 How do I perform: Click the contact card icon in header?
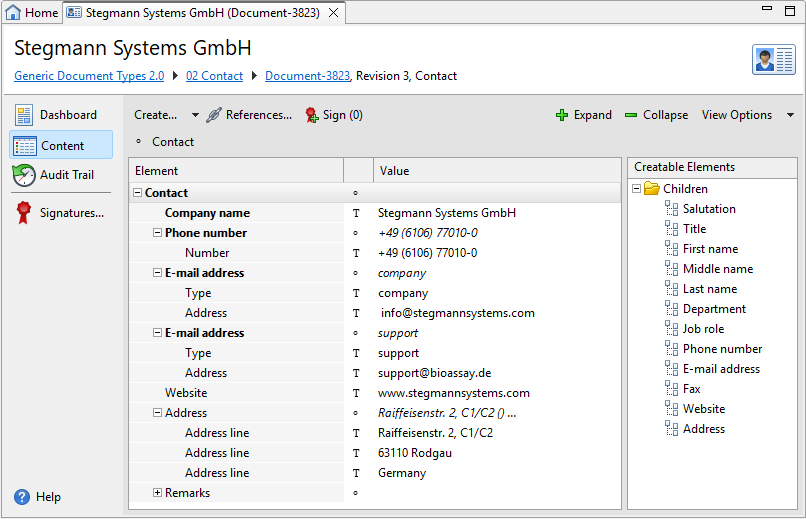(x=774, y=60)
